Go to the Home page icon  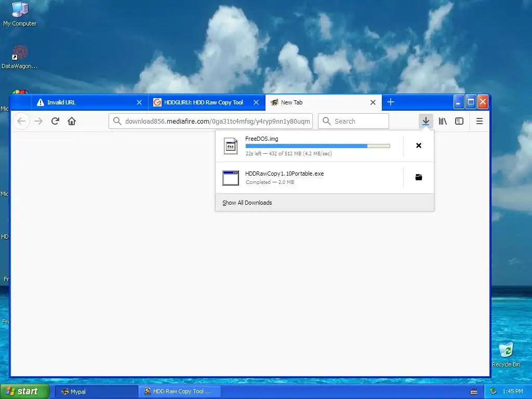72,121
